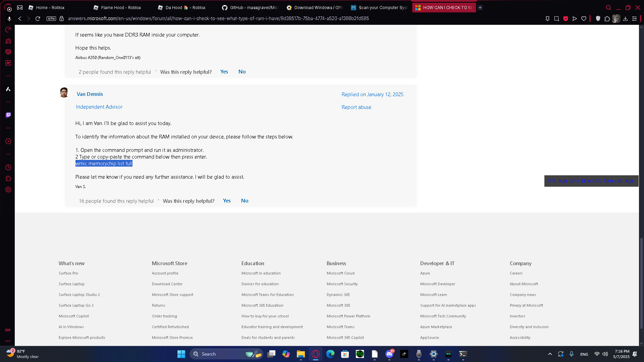Click Yes on Van Dennis reply helpful
Viewport: 644px width, 362px height.
coord(227,201)
